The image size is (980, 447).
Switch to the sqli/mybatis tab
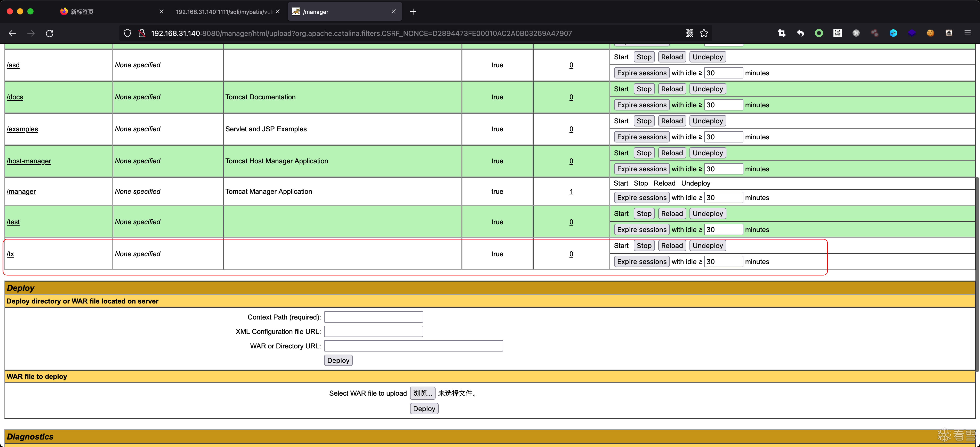click(224, 11)
